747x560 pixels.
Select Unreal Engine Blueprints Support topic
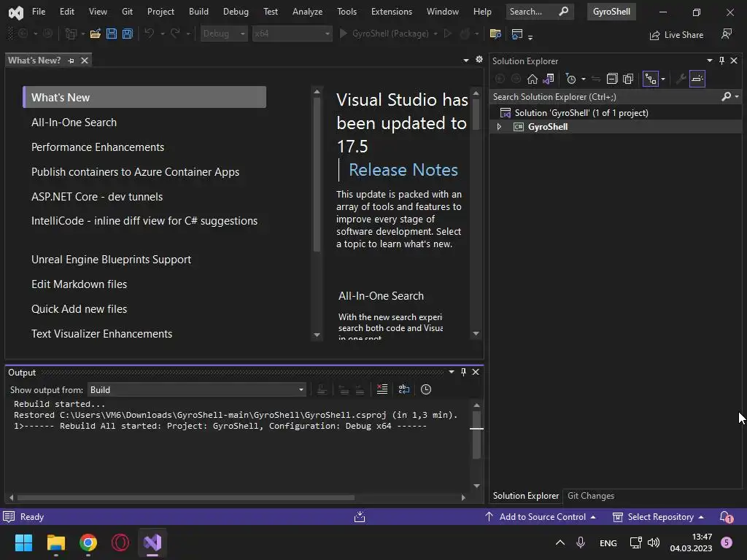pos(111,260)
